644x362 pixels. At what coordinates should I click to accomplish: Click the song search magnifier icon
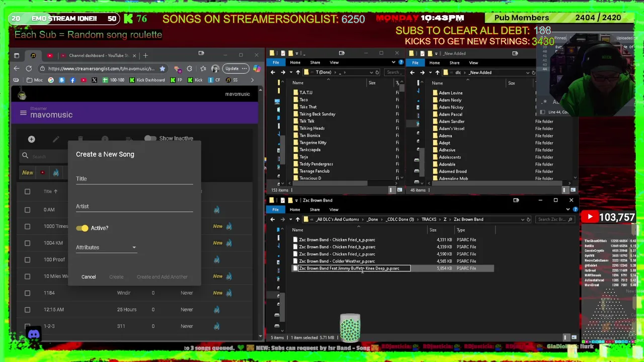click(25, 156)
